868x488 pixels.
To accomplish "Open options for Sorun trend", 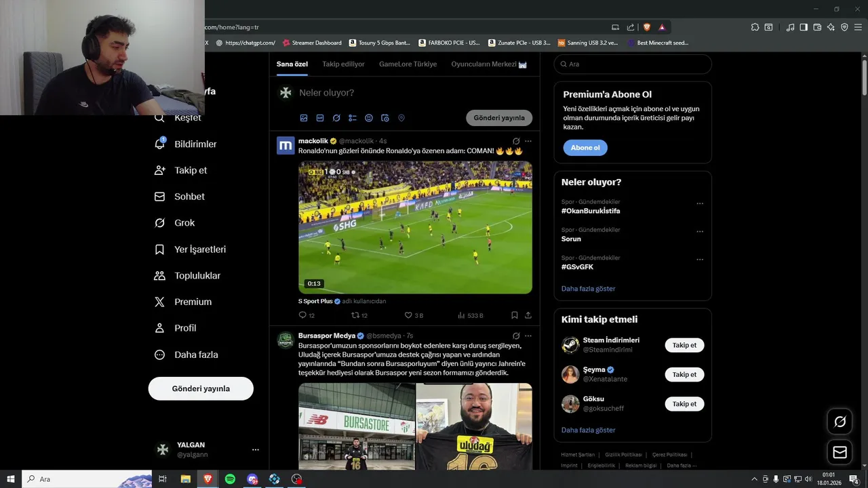I will (700, 231).
